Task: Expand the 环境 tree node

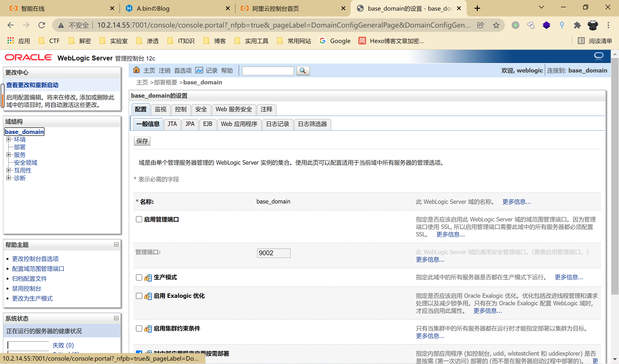Action: (x=8, y=139)
